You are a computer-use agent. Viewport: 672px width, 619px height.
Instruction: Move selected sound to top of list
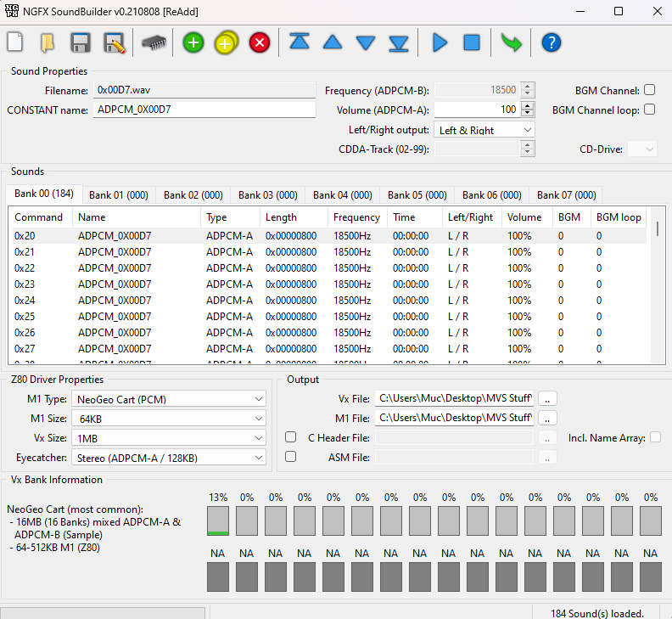point(300,42)
